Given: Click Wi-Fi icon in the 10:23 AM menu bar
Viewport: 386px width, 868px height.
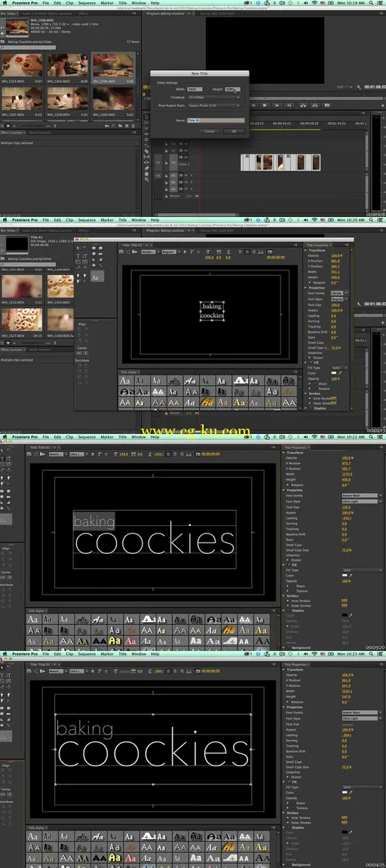Looking at the screenshot, I should point(315,654).
